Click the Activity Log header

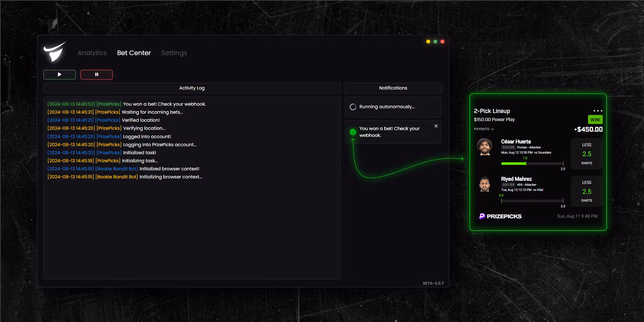(192, 88)
